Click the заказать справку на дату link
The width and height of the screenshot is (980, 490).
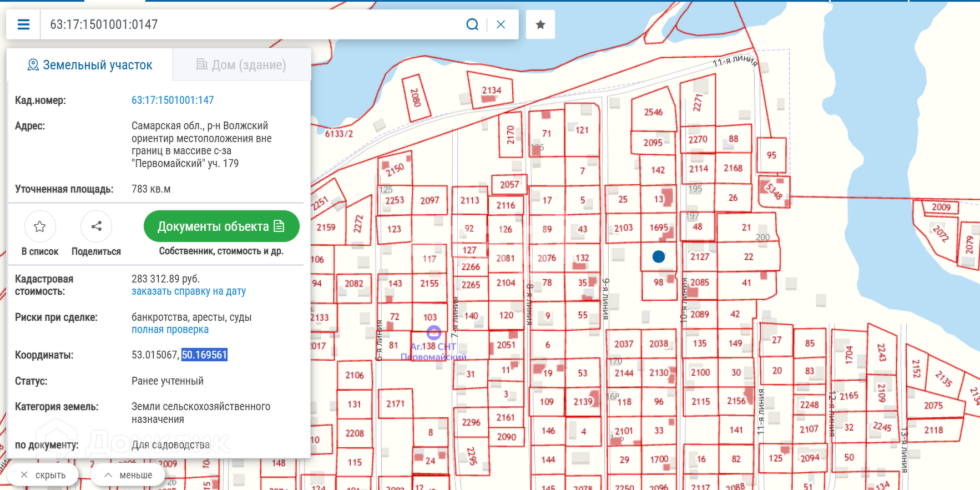[189, 291]
